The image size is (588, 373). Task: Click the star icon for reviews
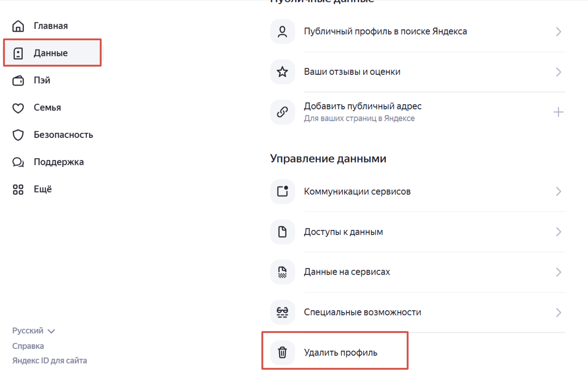282,72
